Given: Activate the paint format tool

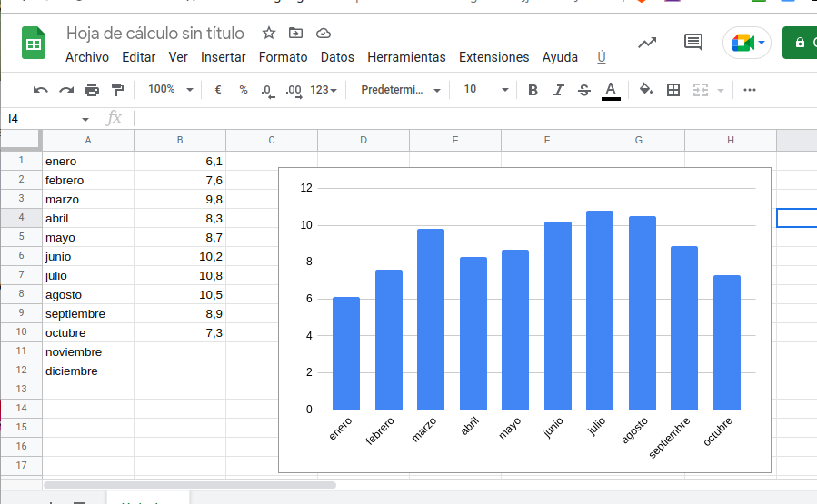Looking at the screenshot, I should (x=118, y=90).
